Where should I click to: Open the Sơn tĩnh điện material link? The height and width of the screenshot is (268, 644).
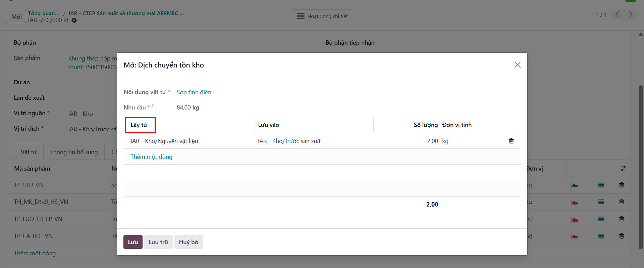click(194, 92)
